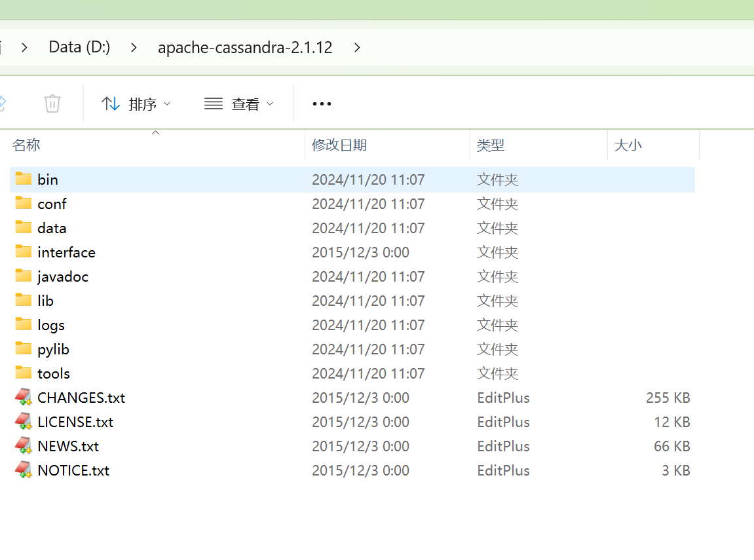Open the 查看 view dropdown
This screenshot has width=754, height=560.
click(x=239, y=104)
